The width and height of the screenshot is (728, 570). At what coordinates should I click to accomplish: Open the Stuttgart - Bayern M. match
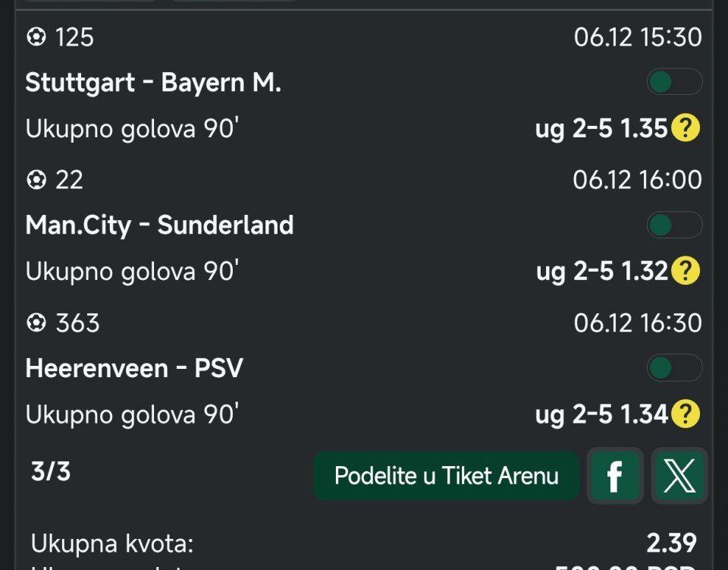153,83
